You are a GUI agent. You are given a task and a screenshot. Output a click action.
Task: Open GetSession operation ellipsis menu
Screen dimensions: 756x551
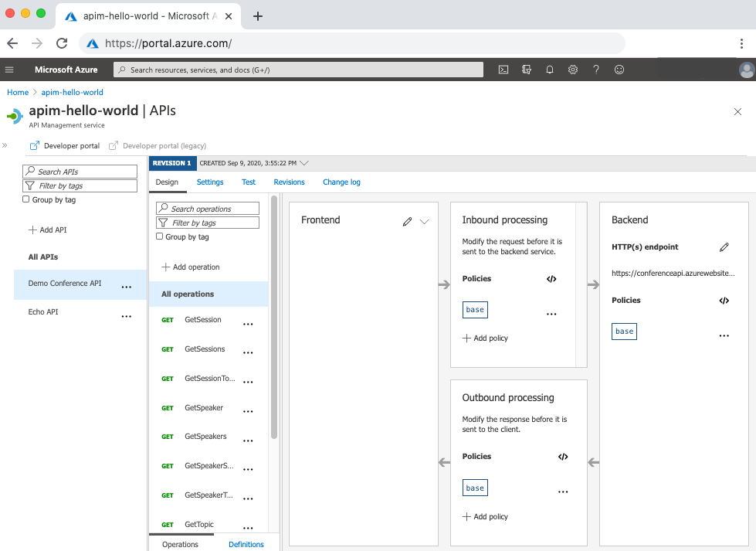pyautogui.click(x=248, y=325)
